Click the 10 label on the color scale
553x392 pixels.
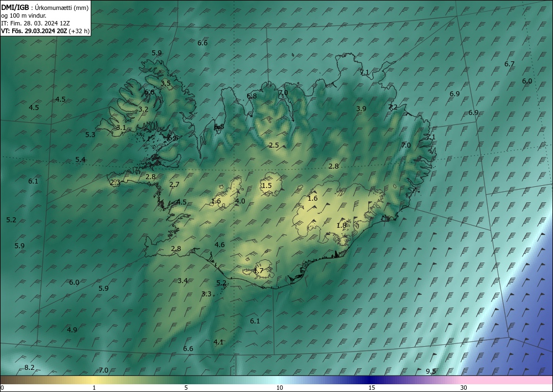[x=279, y=388]
